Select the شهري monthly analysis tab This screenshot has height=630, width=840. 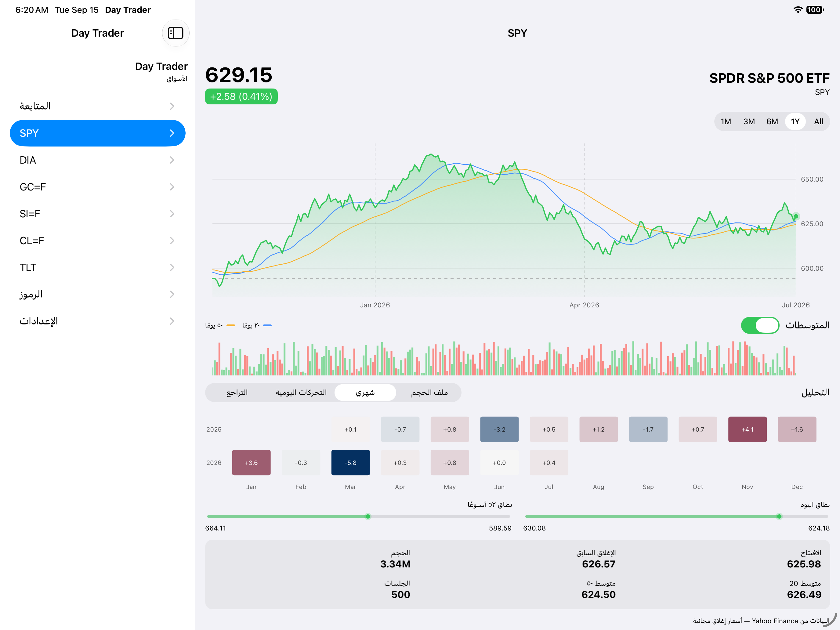pyautogui.click(x=365, y=392)
